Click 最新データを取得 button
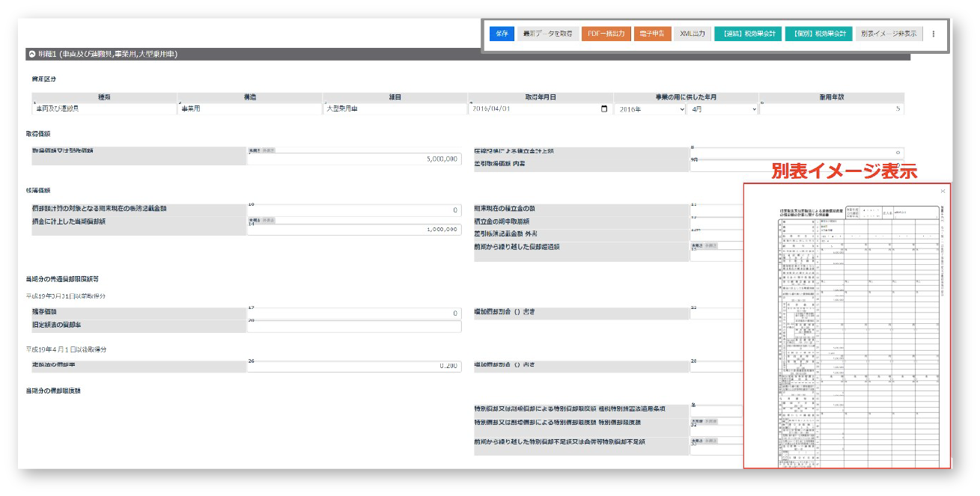Viewport: 980px width, 496px height. tap(547, 34)
